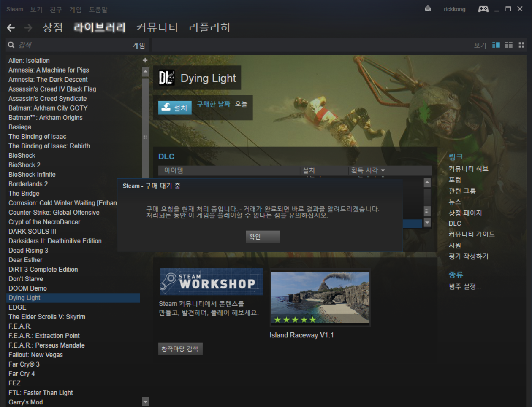Select Alien: Isolation in game list
The height and width of the screenshot is (407, 532).
point(29,61)
